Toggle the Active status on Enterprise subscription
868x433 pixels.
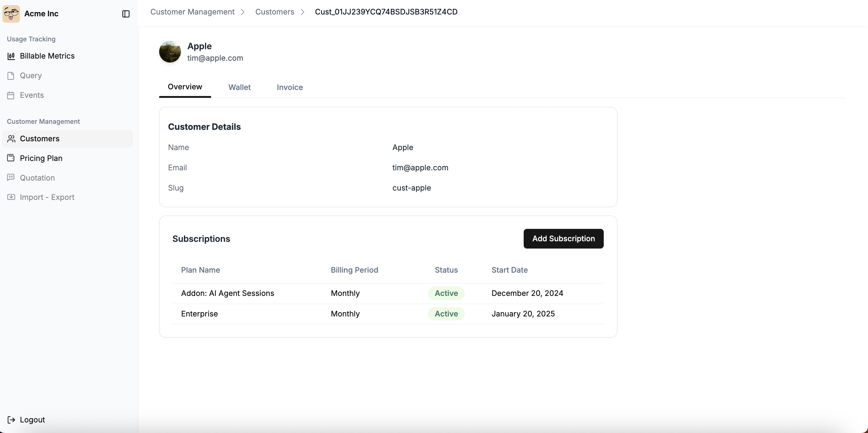[446, 313]
